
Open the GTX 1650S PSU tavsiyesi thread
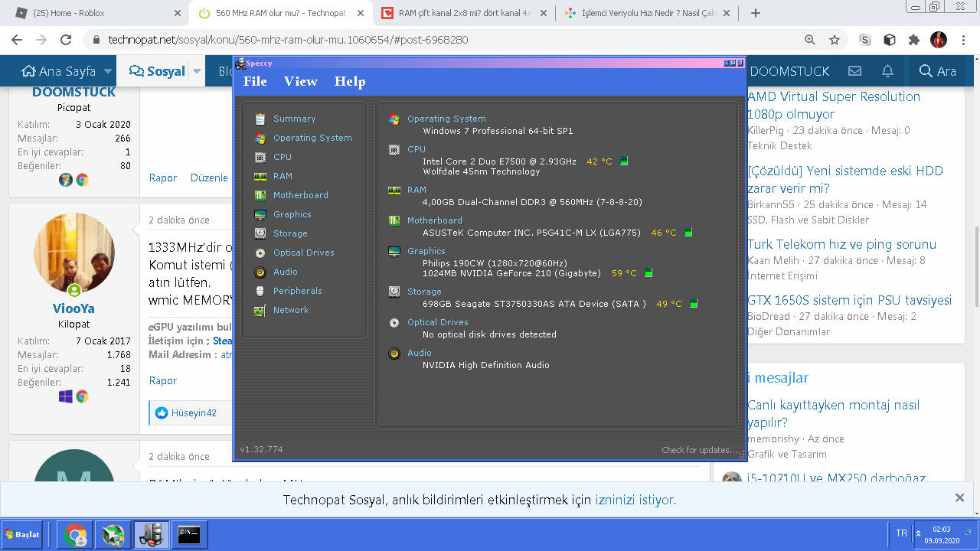tap(850, 300)
